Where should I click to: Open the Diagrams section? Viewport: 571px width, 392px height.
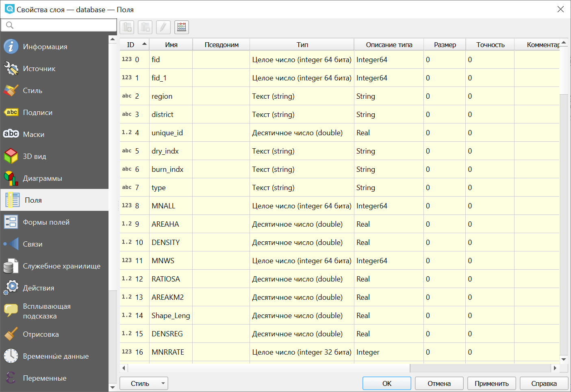click(x=42, y=178)
